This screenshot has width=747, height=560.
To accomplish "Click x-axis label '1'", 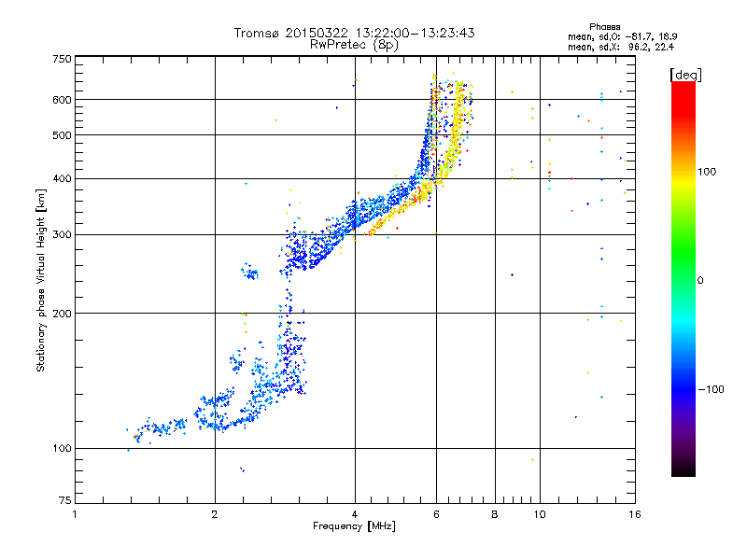I will [75, 514].
